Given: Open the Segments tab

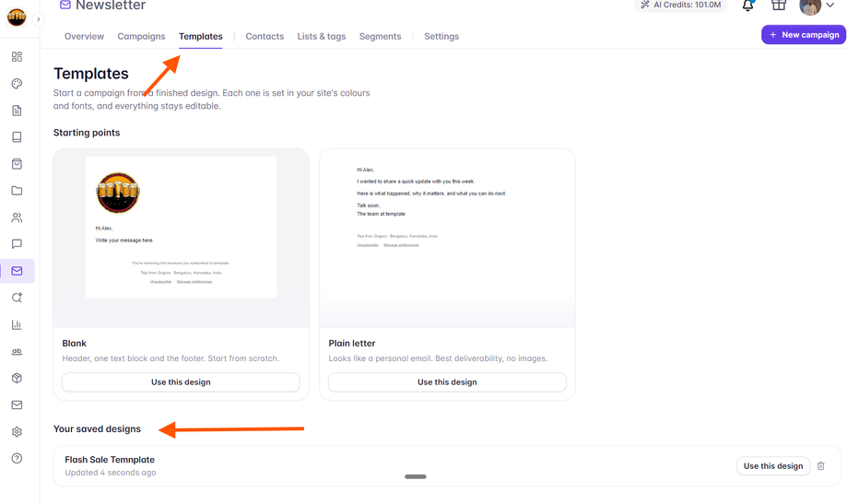Looking at the screenshot, I should (x=381, y=36).
